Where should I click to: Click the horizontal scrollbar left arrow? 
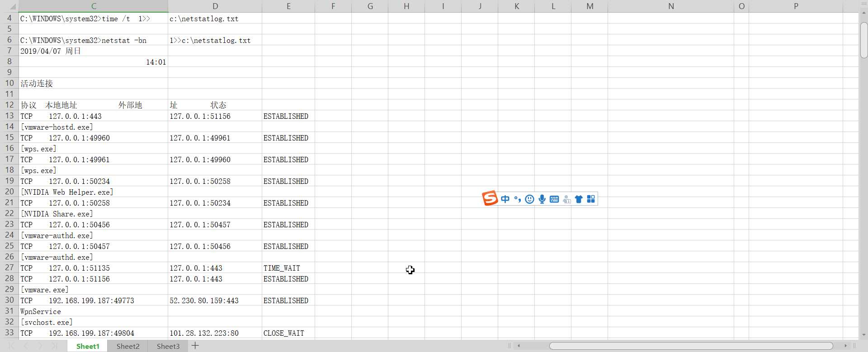tap(519, 346)
